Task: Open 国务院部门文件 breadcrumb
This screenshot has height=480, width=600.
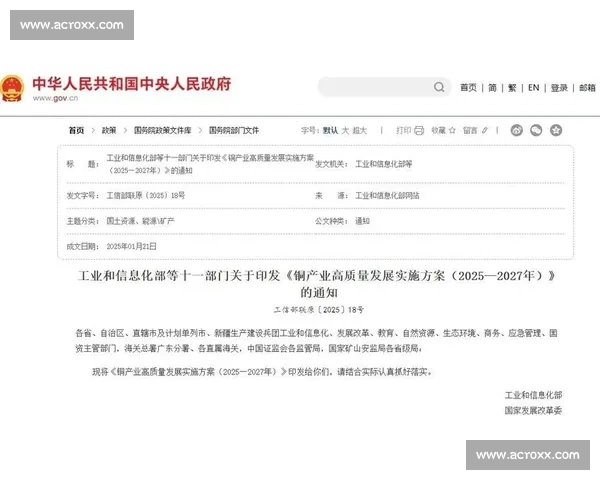Action: pyautogui.click(x=234, y=131)
